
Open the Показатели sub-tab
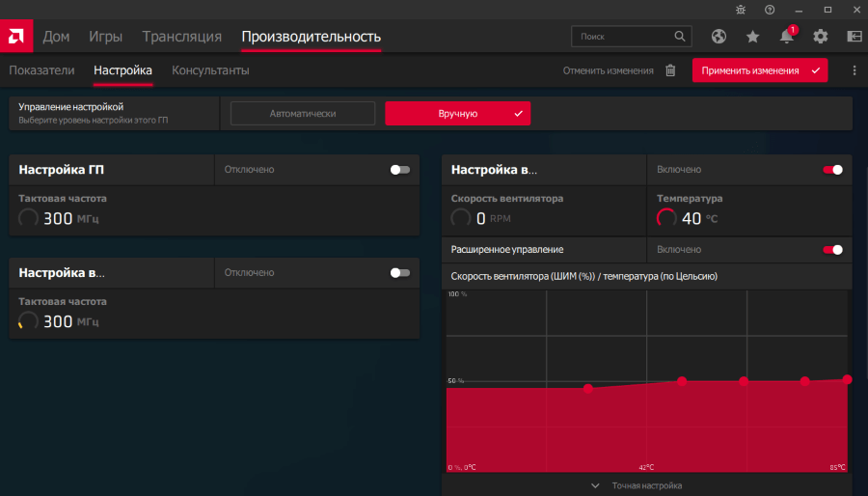click(x=41, y=70)
